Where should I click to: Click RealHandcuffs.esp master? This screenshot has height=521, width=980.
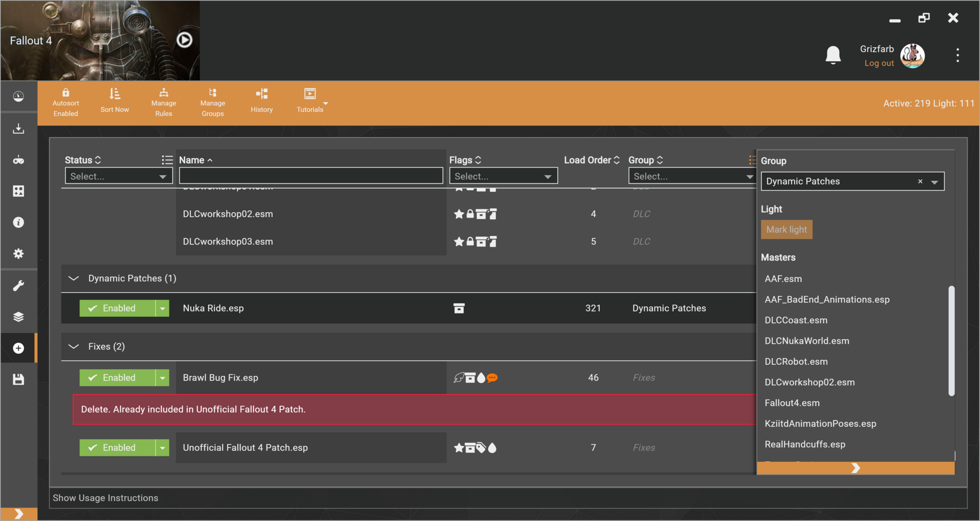click(x=805, y=444)
